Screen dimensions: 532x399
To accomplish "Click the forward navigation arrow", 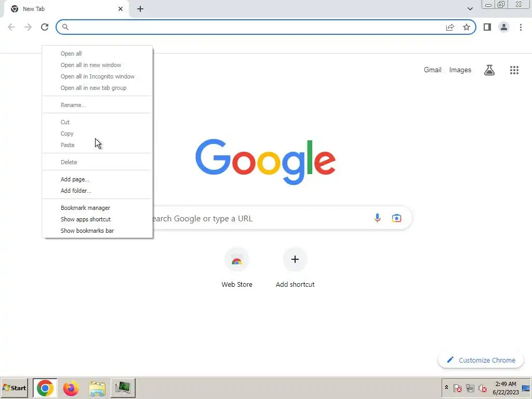I will click(28, 27).
